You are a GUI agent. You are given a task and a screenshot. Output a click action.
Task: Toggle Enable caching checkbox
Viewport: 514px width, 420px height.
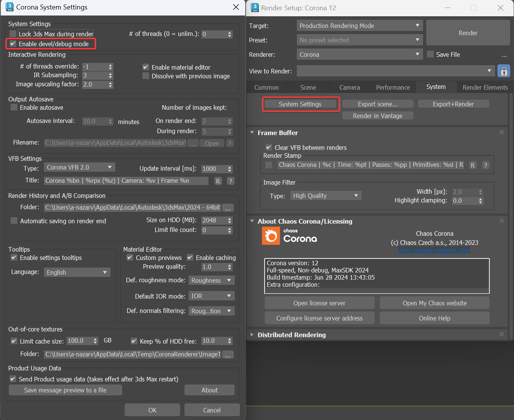tap(190, 258)
